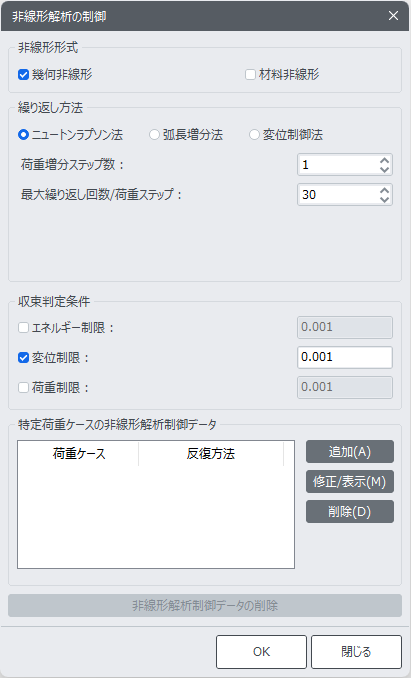
Task: Select the ニュートンラプソン法 radio option
Action: 23,135
